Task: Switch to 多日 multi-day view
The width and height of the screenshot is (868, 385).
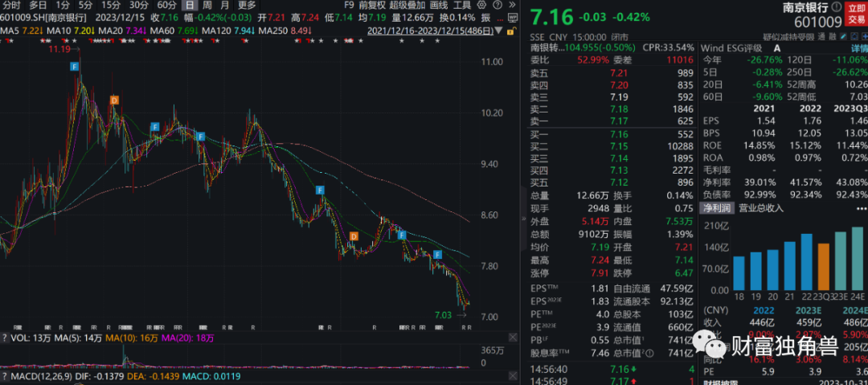Action: [38, 5]
